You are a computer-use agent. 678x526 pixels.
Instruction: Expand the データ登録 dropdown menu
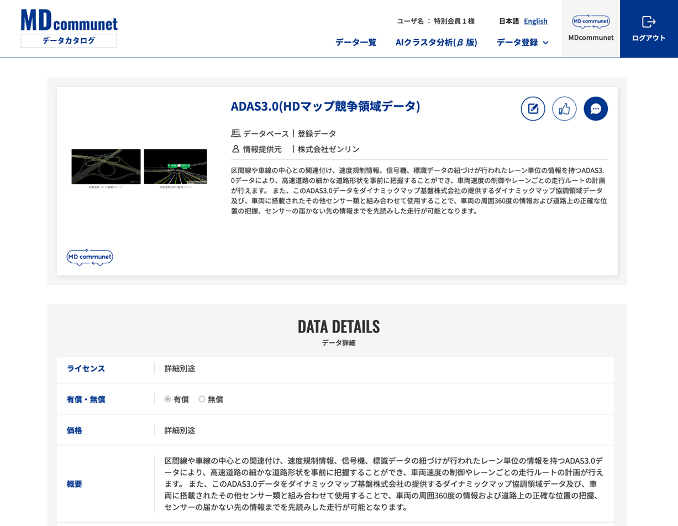(x=522, y=42)
